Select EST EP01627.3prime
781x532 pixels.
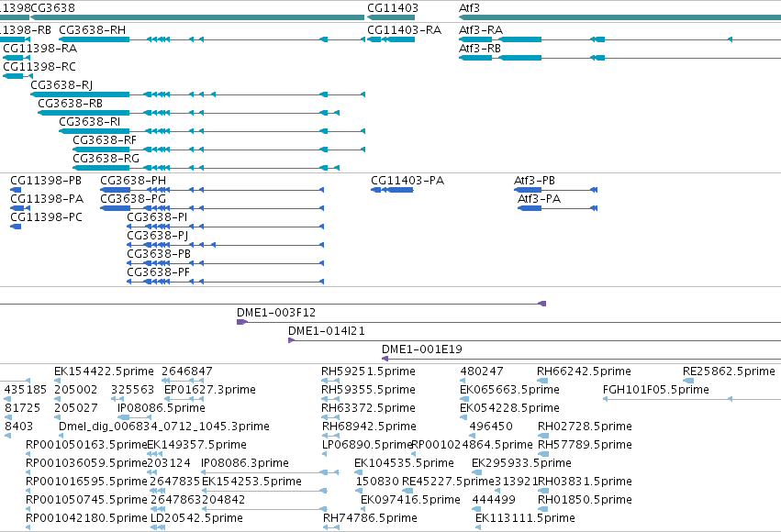209,390
